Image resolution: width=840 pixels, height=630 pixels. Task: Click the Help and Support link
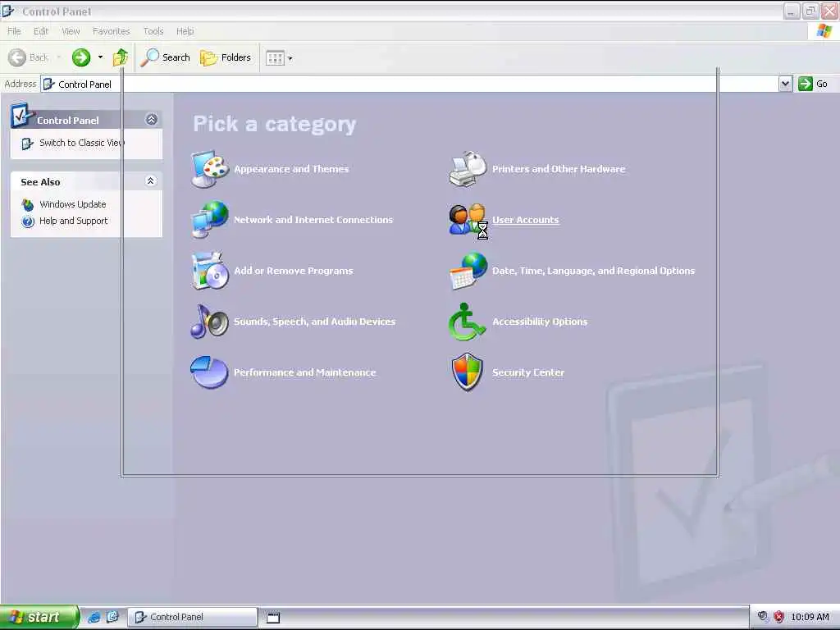73,221
